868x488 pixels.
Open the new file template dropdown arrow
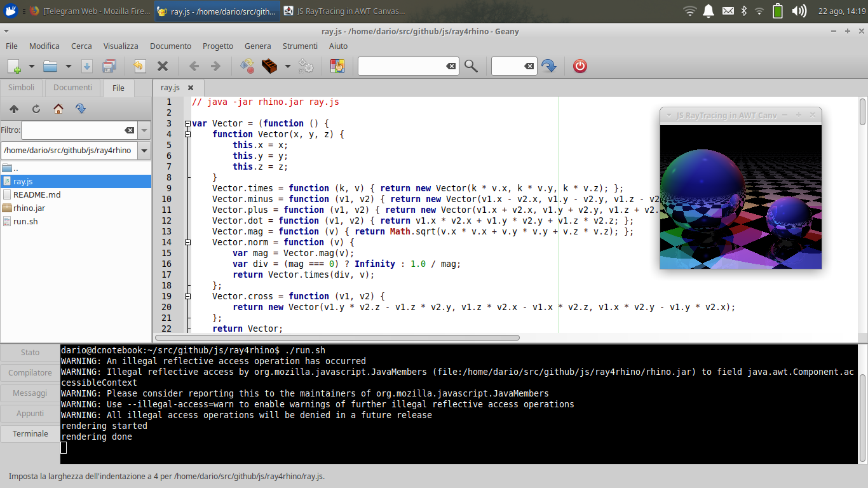coord(32,66)
